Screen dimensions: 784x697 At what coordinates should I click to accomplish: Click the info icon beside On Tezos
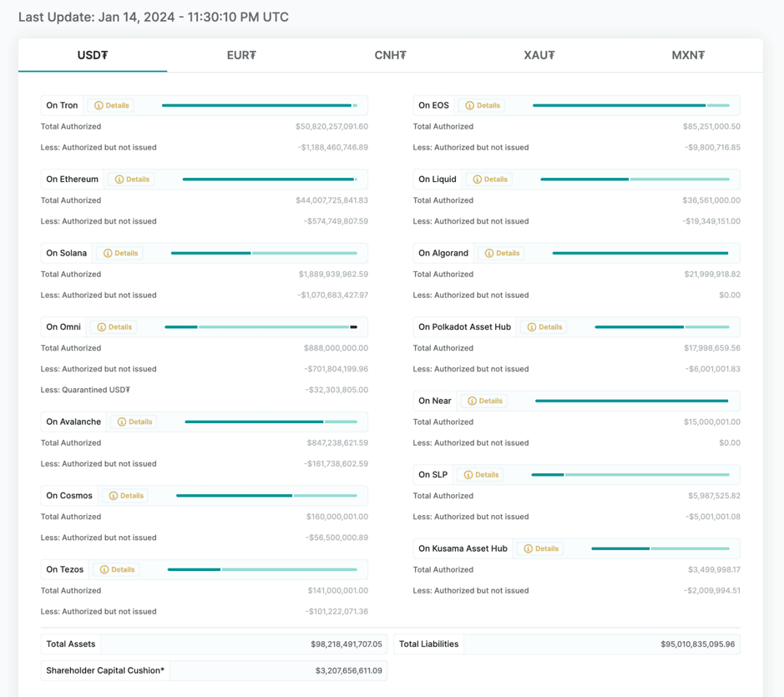pos(104,570)
